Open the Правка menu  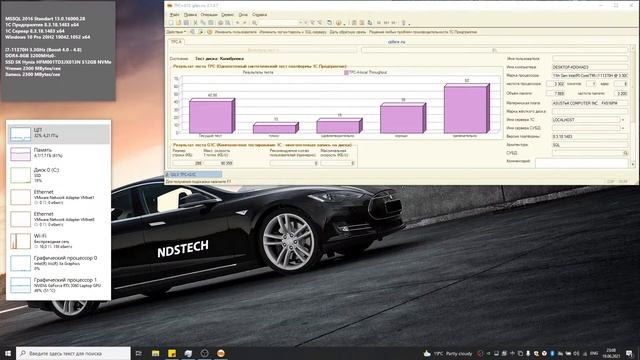click(x=190, y=15)
